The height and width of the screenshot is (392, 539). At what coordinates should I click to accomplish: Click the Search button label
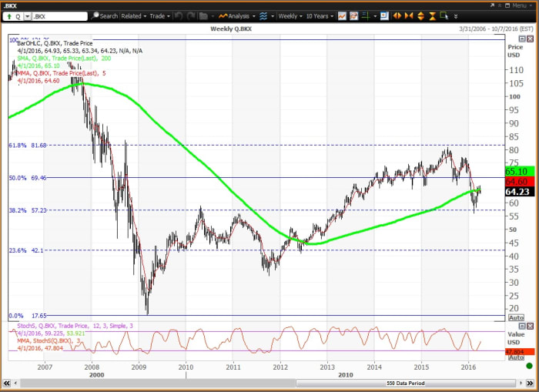click(109, 16)
